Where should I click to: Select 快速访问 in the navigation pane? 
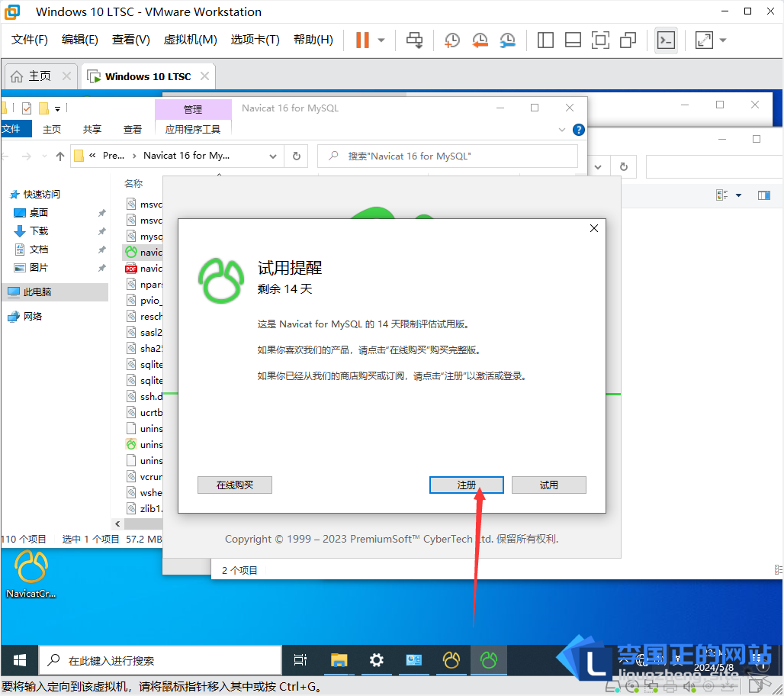pos(41,194)
